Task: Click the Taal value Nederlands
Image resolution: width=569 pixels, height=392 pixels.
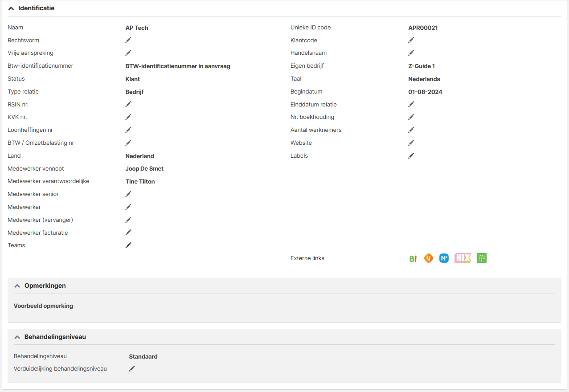Action: [x=424, y=79]
